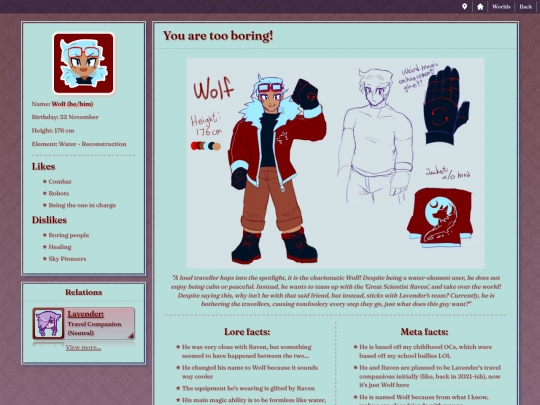This screenshot has height=405, width=540.
Task: Click the 'Boring people' list item
Action: tap(69, 235)
